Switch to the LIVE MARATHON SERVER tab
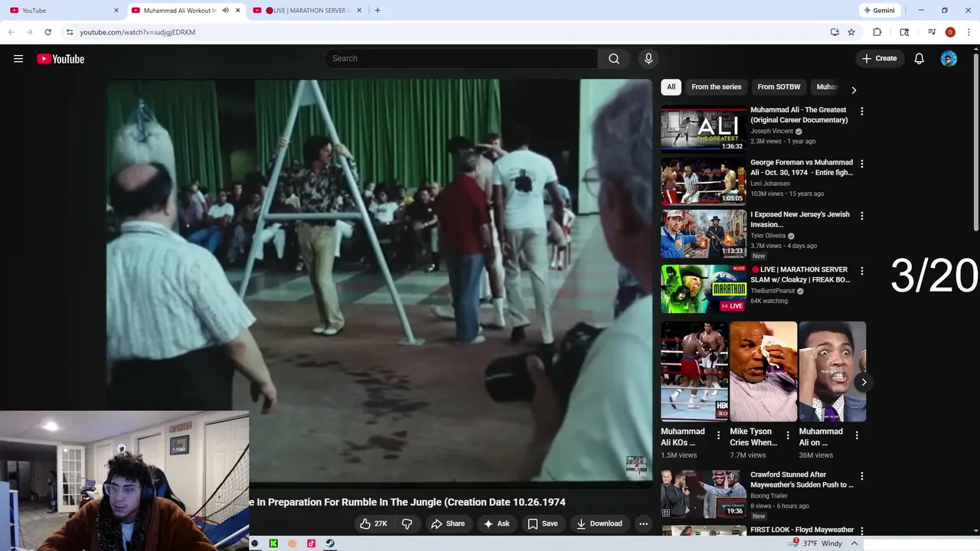980x551 pixels. [307, 11]
